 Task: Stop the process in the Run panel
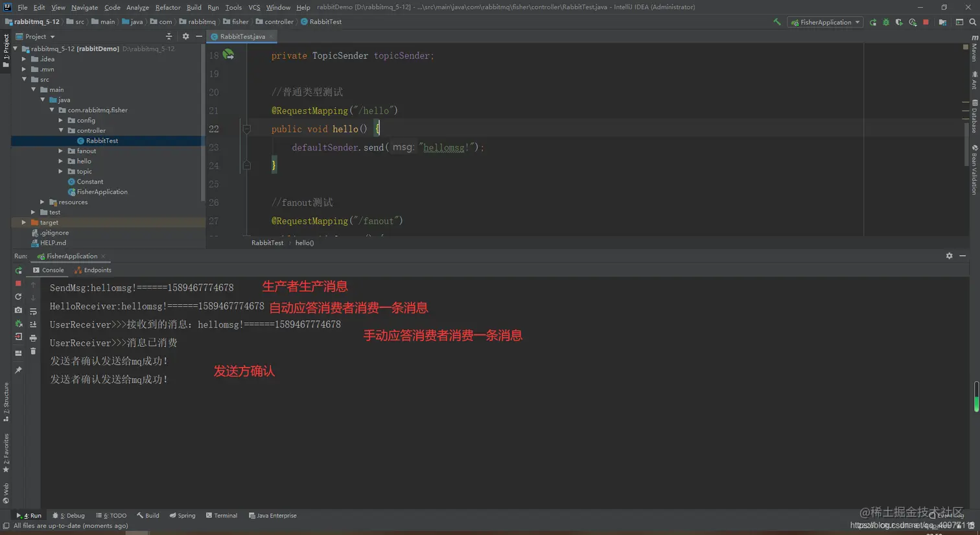[18, 283]
